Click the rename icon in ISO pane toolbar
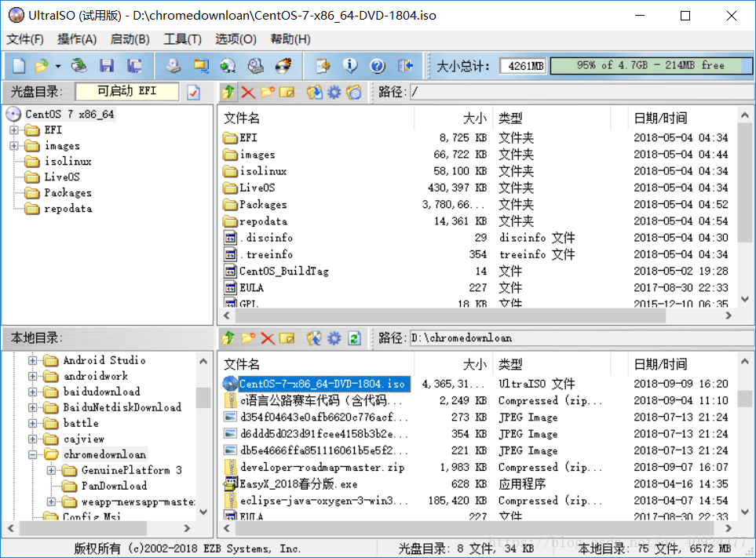The width and height of the screenshot is (756, 558). (x=287, y=92)
